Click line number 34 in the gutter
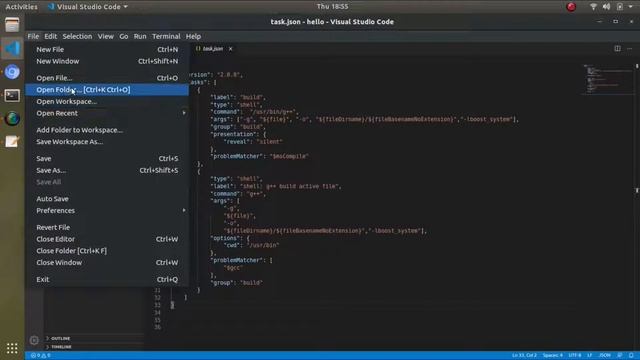 coord(158,313)
